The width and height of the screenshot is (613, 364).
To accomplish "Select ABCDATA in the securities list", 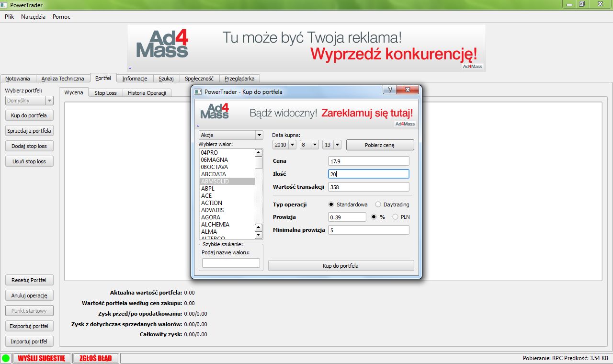I will coord(227,174).
